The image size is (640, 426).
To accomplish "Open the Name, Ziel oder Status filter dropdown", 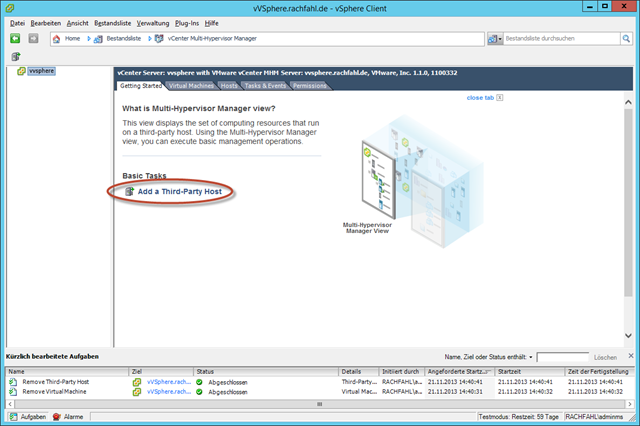I will pos(531,357).
